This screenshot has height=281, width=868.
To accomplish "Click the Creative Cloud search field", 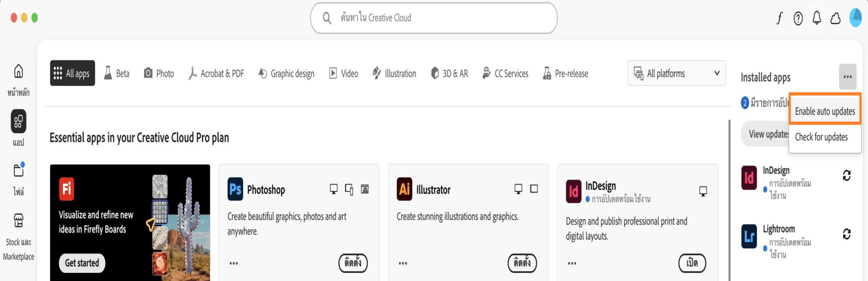I will tap(433, 18).
